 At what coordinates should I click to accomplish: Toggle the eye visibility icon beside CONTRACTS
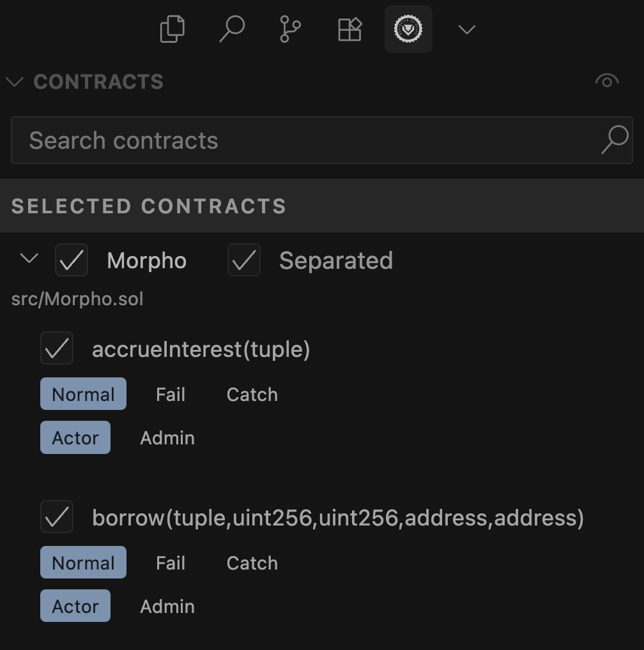click(x=607, y=81)
